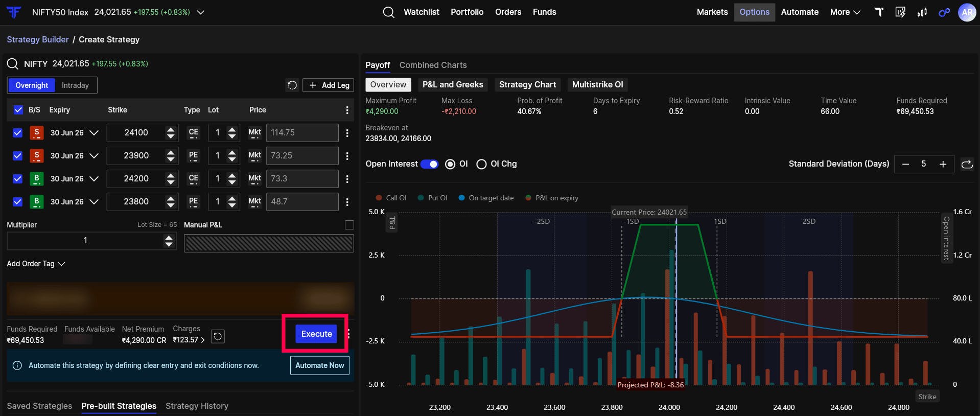Toggle the Sell badge on 23900 leg

coord(36,156)
